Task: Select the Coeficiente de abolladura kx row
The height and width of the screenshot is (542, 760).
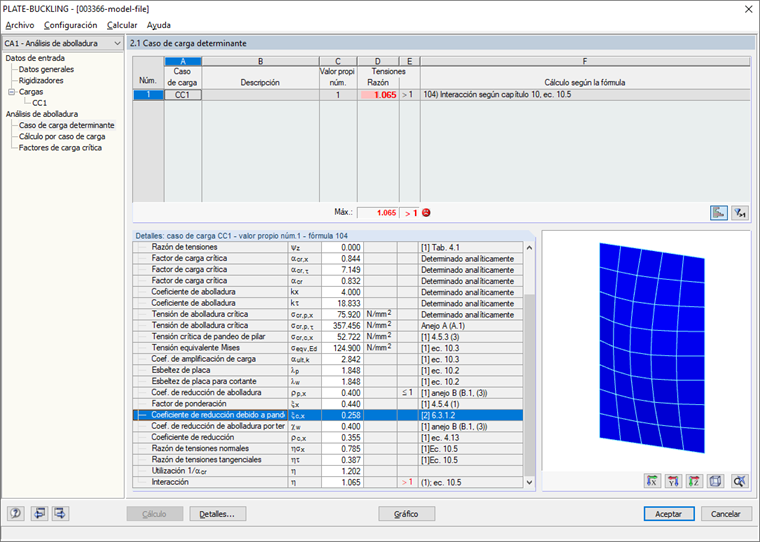Action: tap(328, 292)
